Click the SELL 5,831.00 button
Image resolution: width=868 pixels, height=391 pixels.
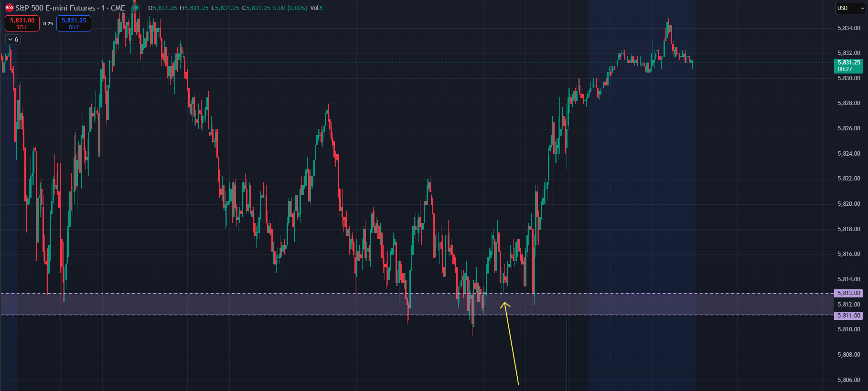22,23
